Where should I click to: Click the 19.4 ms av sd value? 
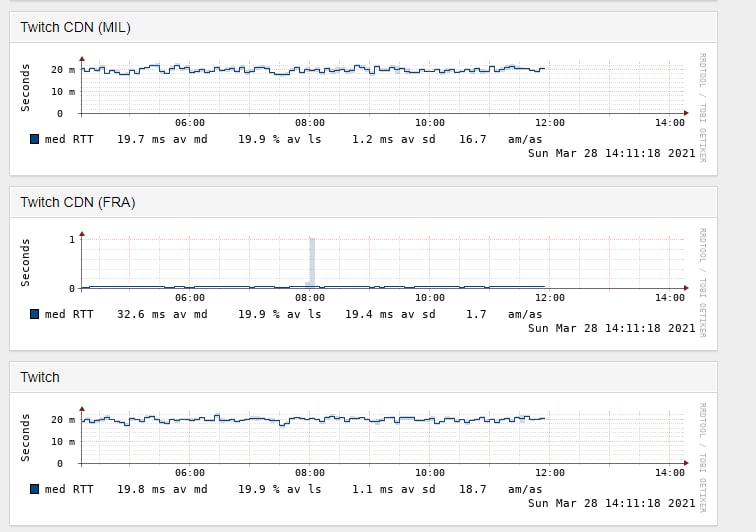point(390,314)
